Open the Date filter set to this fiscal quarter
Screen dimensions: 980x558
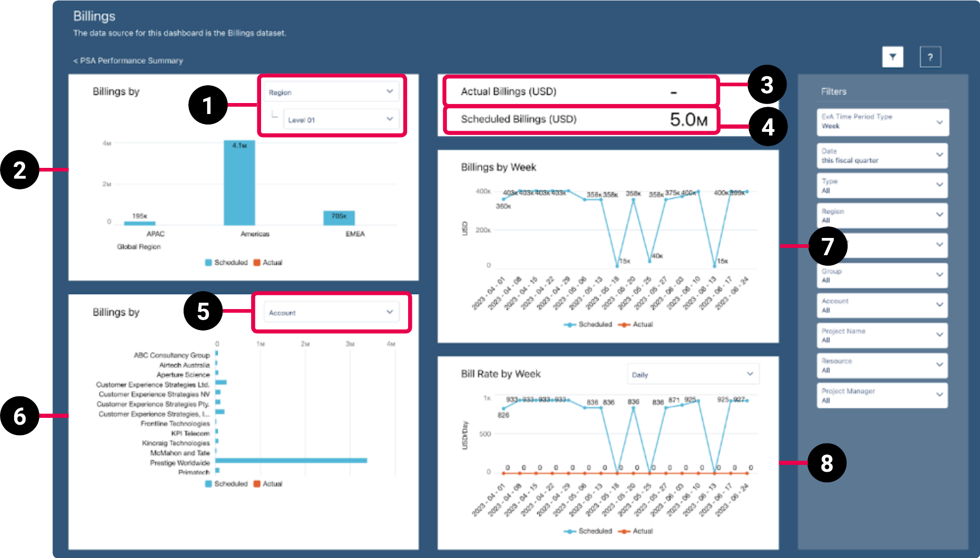(882, 155)
